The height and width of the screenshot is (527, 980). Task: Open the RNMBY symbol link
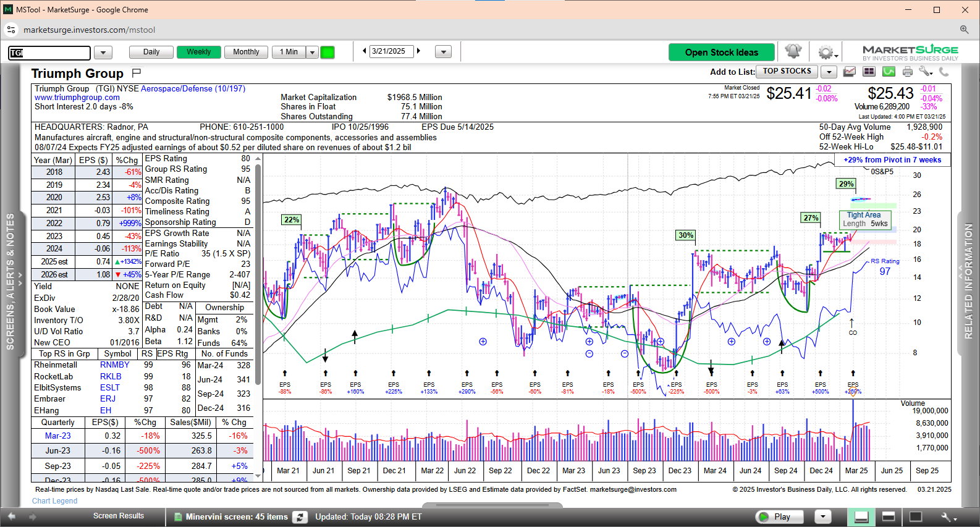coord(115,365)
